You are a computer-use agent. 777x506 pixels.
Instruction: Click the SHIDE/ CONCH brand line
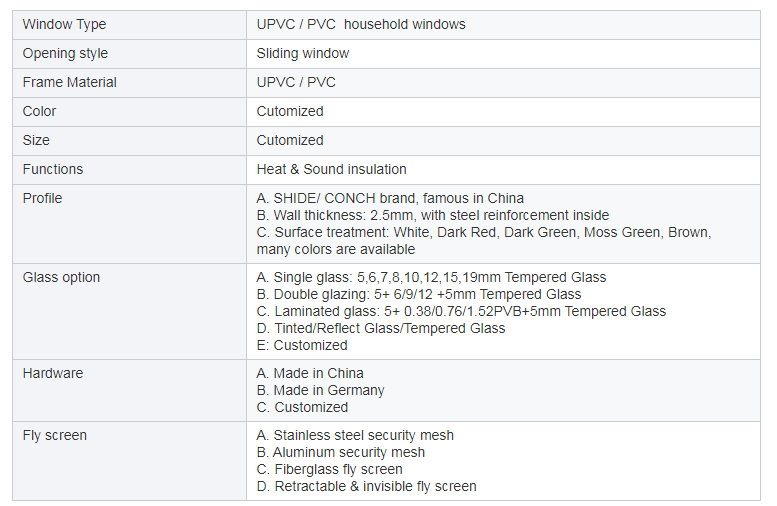coord(390,198)
